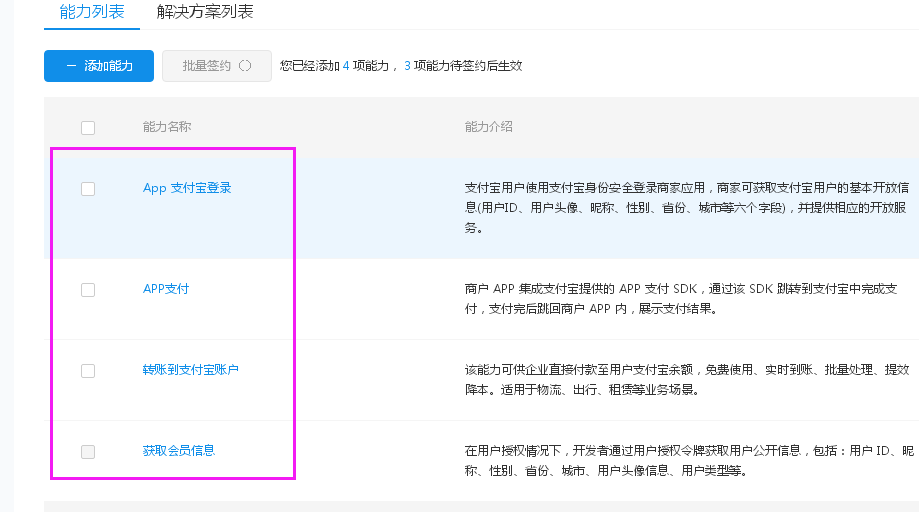919x512 pixels.
Task: Click the 转账到支付宝账户 description text
Action: tap(687, 380)
